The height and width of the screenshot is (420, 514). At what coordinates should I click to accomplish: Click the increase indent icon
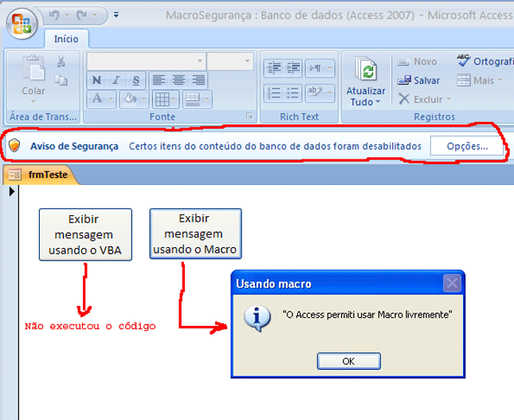(x=292, y=69)
